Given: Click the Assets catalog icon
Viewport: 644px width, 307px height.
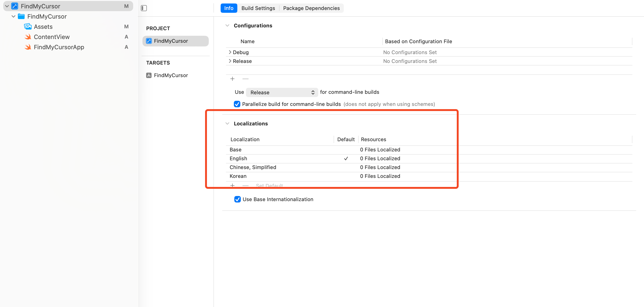Looking at the screenshot, I should 28,26.
